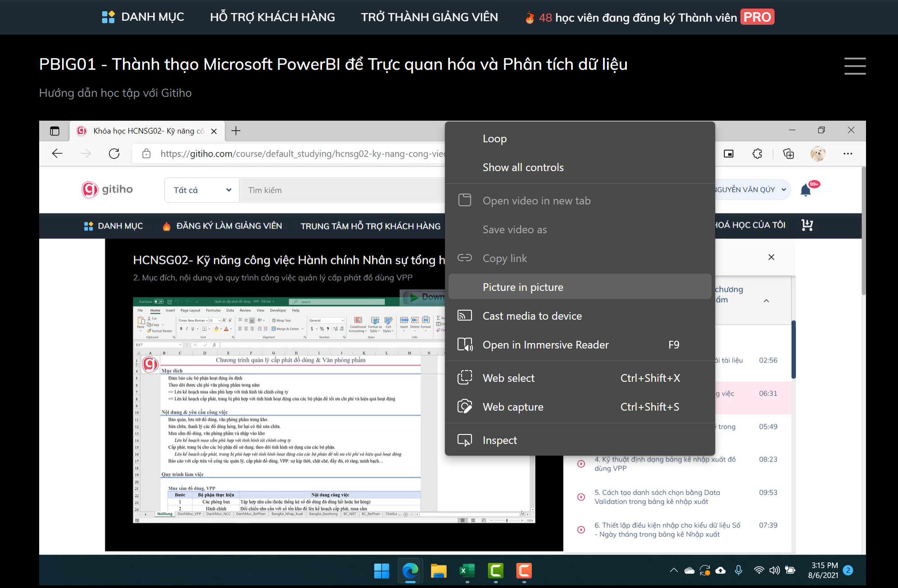Open TRUNG TÂM HỖ TRỢ KHÁCH HÀNG

click(x=371, y=226)
